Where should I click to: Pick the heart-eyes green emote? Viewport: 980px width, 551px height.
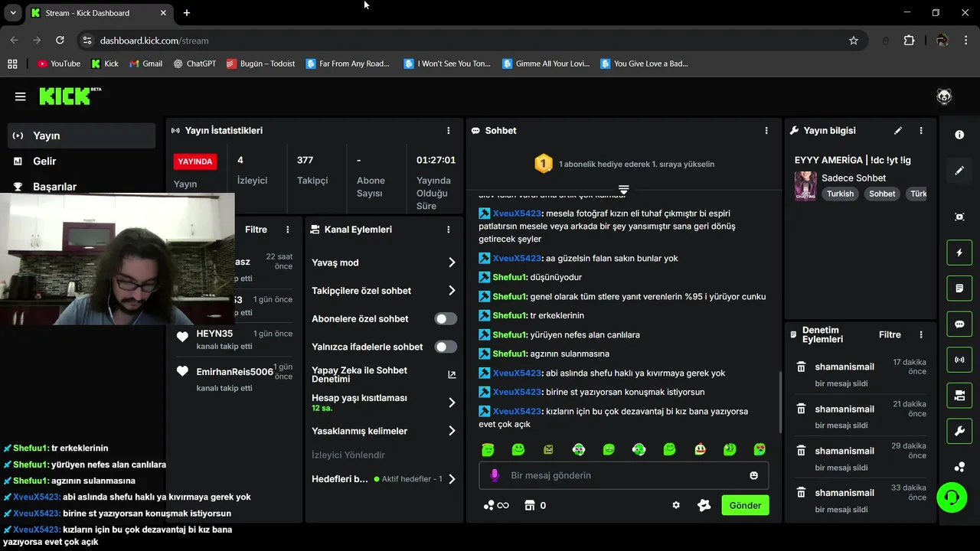pos(759,449)
